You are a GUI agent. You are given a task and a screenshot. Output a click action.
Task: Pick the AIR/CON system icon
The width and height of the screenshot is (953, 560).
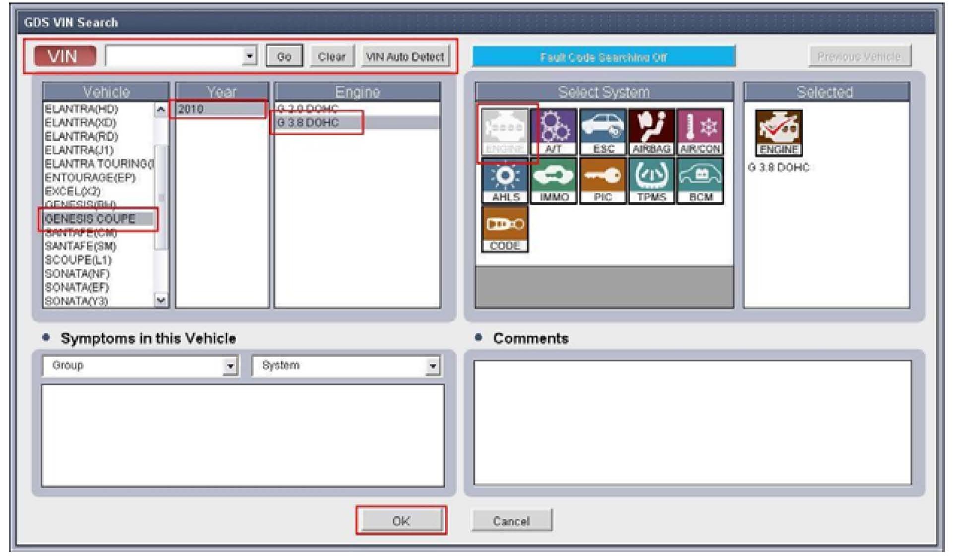[x=699, y=131]
